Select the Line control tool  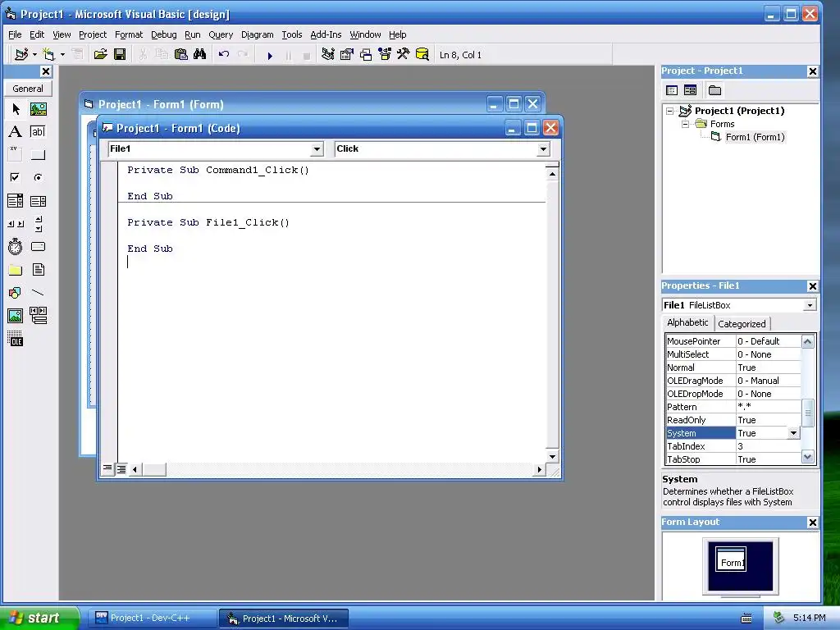(38, 293)
